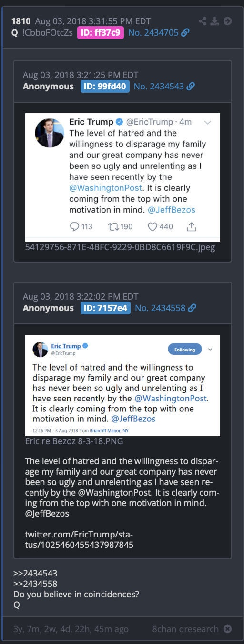Open the second Eric Trump tweet image

click(x=122, y=385)
